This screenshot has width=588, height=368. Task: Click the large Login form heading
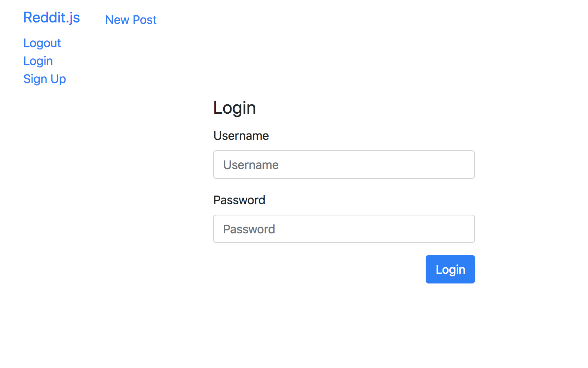(x=234, y=108)
